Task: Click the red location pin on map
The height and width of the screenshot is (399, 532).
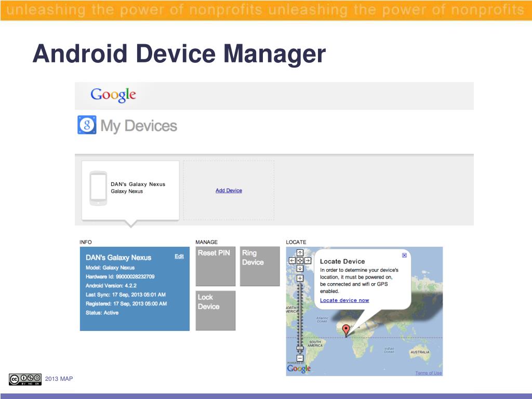Action: (x=347, y=330)
